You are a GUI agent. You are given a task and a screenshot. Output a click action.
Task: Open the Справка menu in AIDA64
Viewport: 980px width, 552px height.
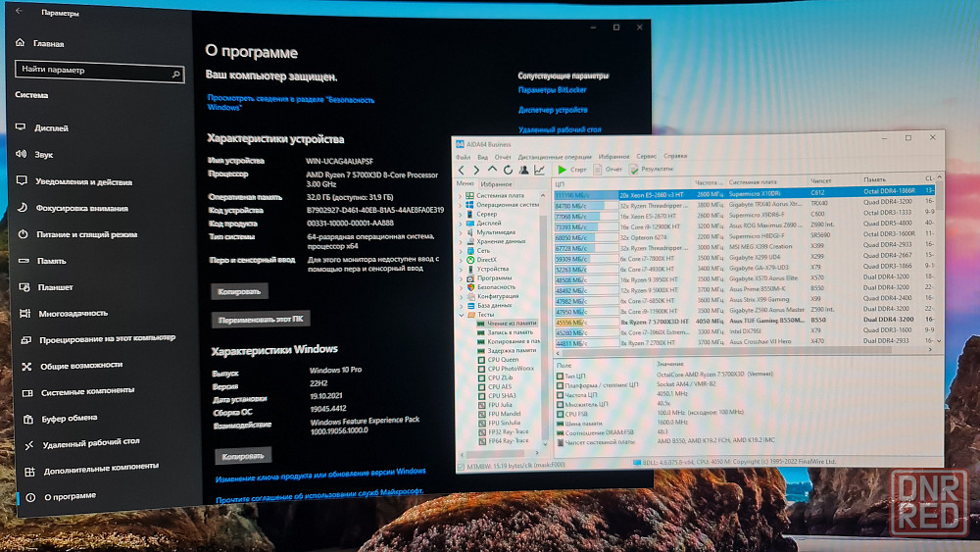click(x=675, y=156)
